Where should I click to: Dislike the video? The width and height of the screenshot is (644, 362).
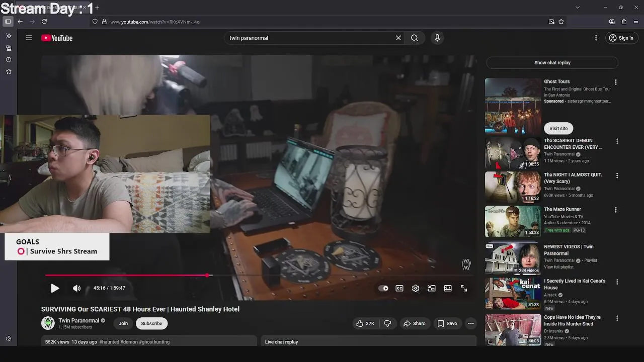387,323
